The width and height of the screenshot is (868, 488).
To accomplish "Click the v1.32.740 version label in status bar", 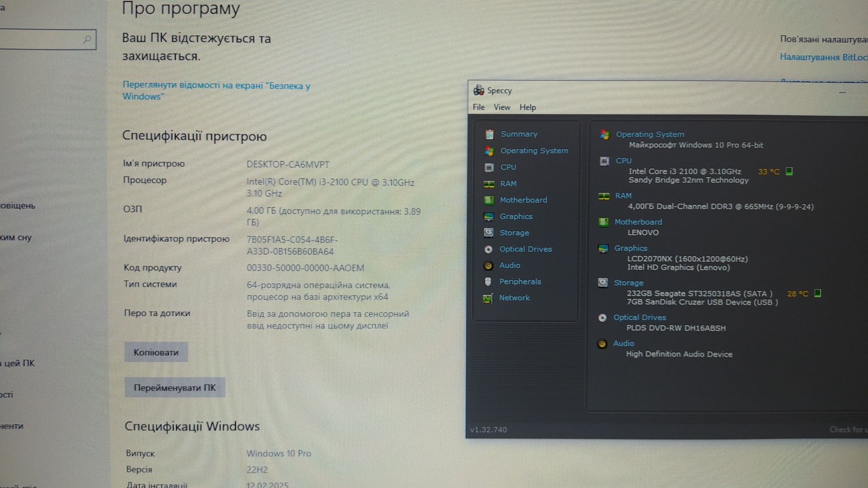I will 488,430.
